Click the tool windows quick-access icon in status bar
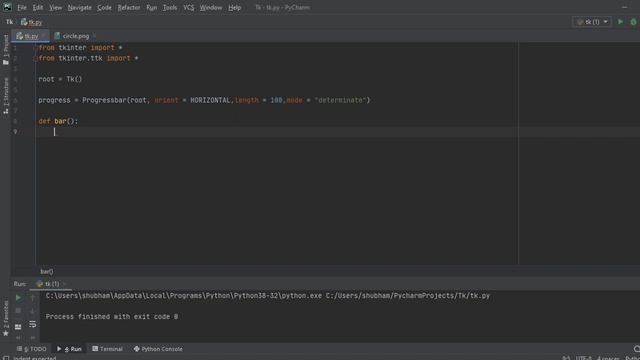 [x=6, y=358]
